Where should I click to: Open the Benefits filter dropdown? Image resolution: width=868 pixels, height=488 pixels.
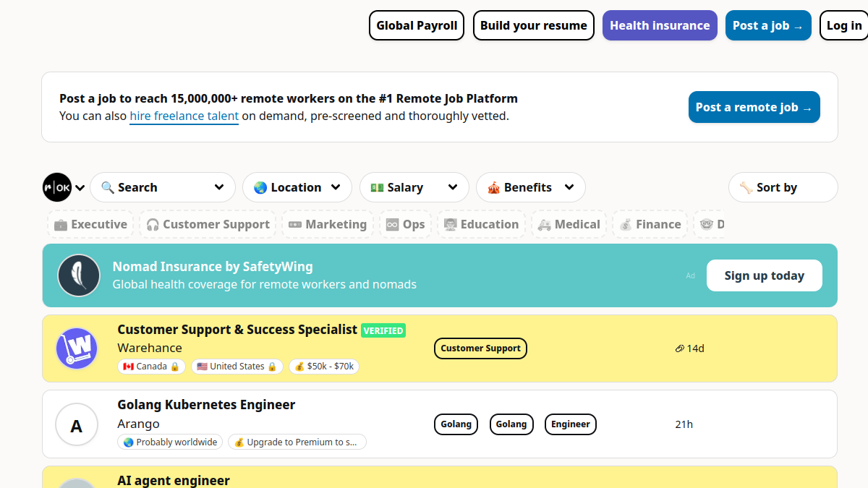pyautogui.click(x=531, y=187)
